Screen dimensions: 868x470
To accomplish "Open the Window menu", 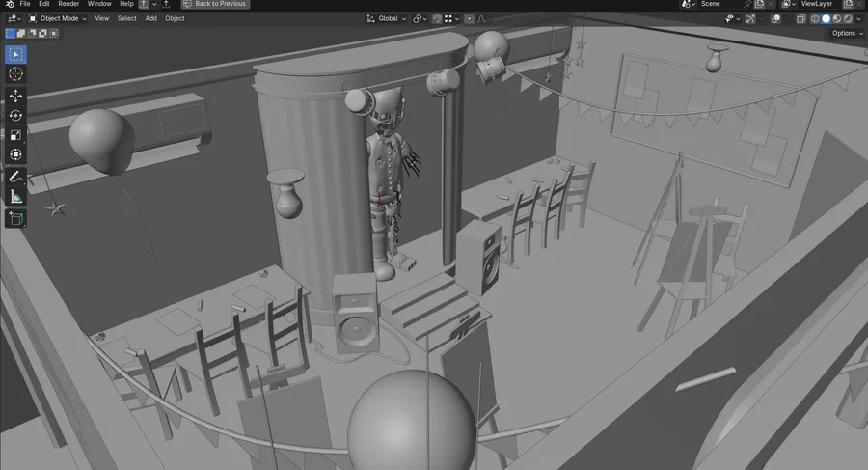I will 99,3.
